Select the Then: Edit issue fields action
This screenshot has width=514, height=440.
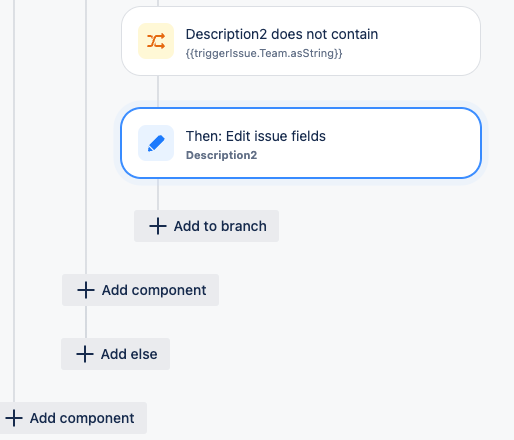[x=301, y=143]
